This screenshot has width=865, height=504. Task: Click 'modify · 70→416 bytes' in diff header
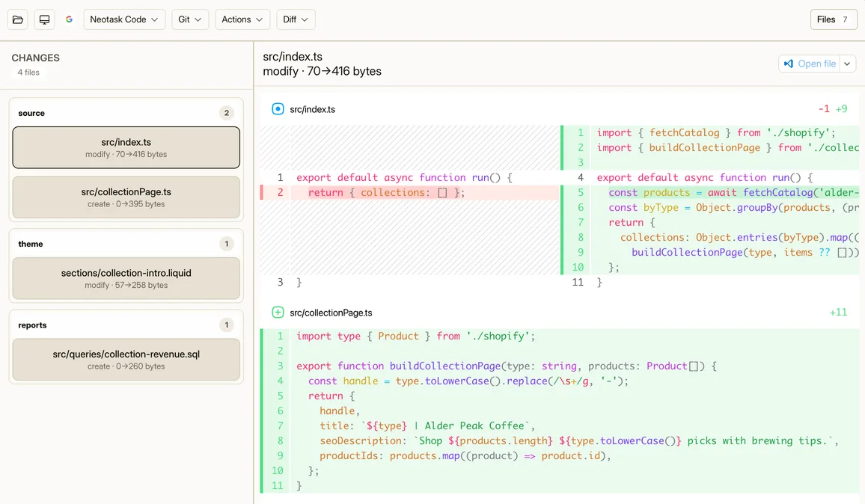(323, 71)
